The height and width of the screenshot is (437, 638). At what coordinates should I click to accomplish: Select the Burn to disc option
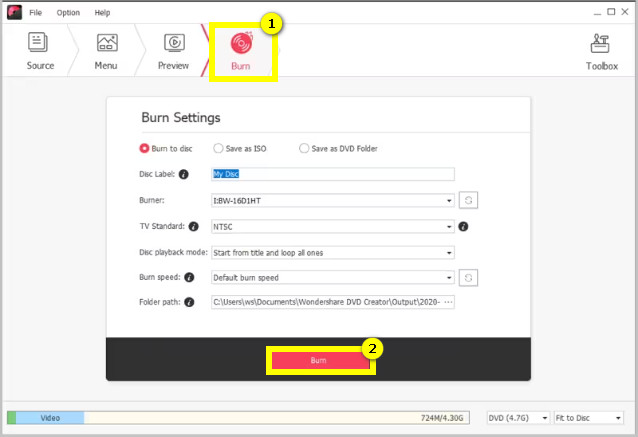[x=166, y=149]
